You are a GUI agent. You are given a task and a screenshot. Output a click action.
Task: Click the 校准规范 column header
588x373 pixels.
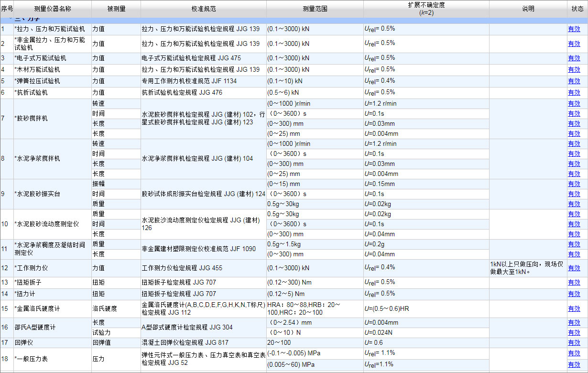click(x=203, y=9)
